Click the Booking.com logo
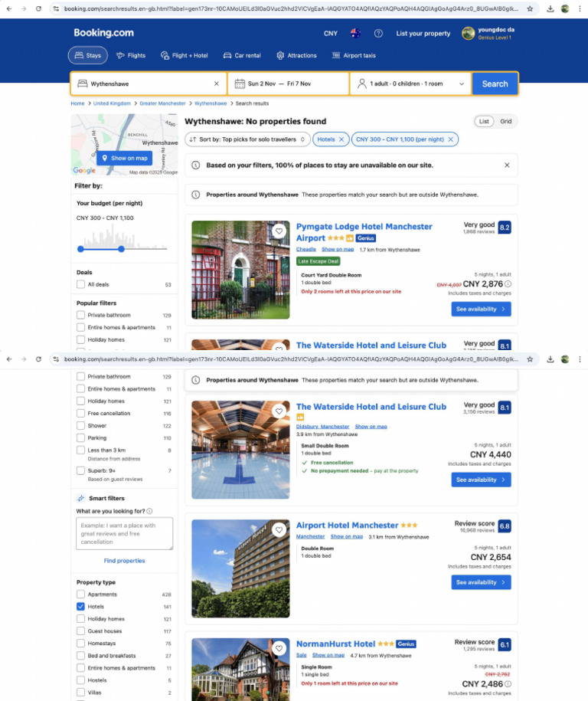This screenshot has height=701, width=588. point(103,33)
